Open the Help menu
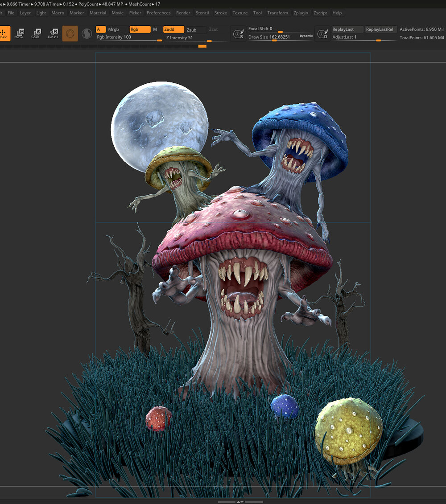 337,13
